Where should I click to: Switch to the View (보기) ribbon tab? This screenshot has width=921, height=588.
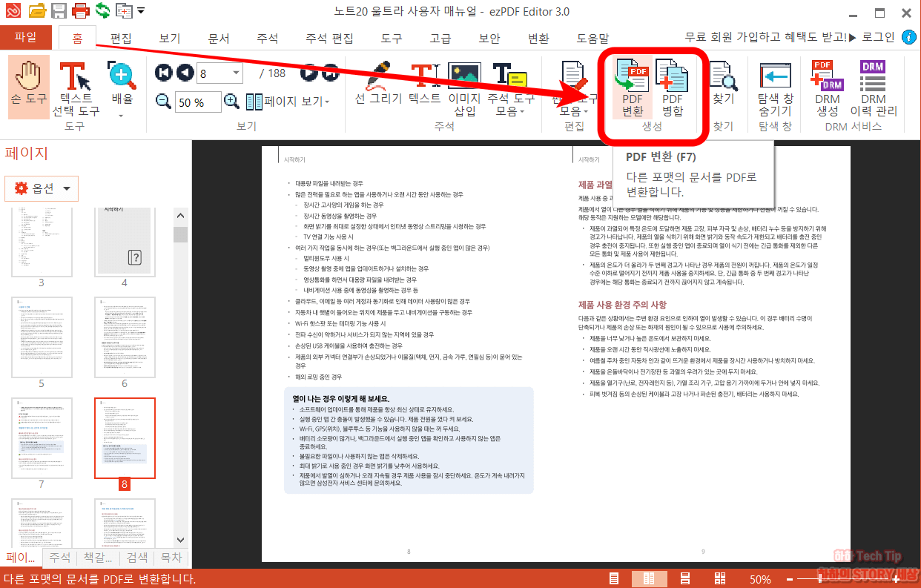(170, 38)
